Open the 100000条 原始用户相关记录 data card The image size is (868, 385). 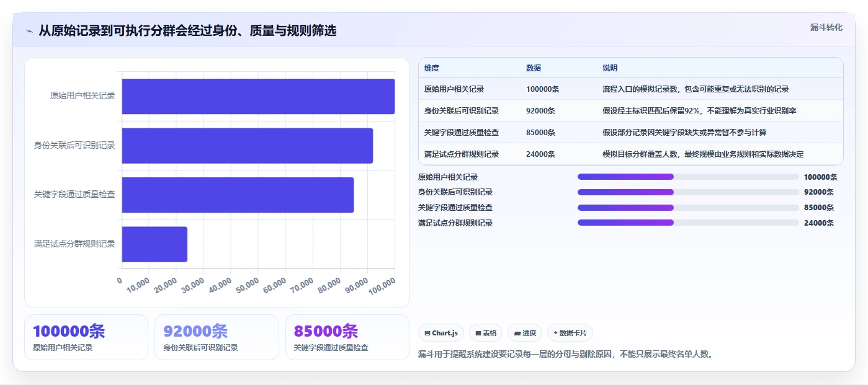[x=86, y=337]
